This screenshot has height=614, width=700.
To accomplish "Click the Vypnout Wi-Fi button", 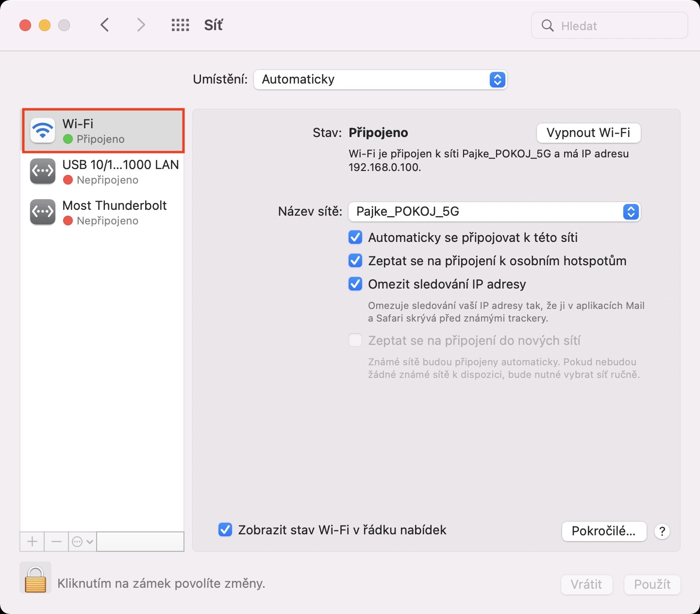I will 588,133.
